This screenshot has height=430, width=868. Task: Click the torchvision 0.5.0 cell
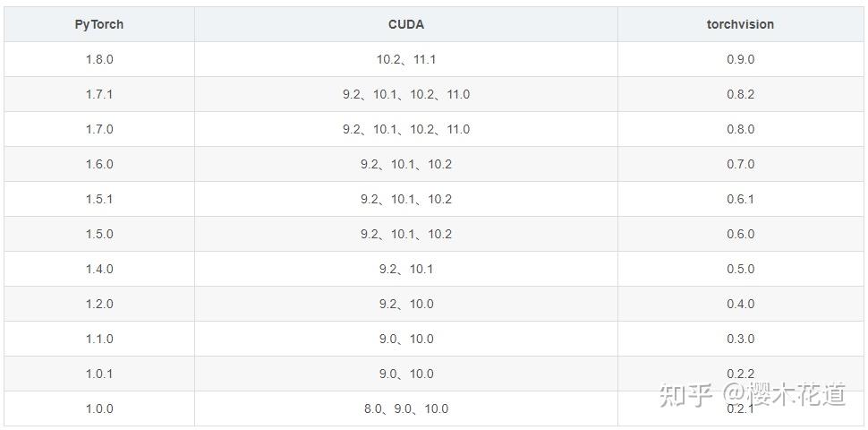[x=740, y=269]
